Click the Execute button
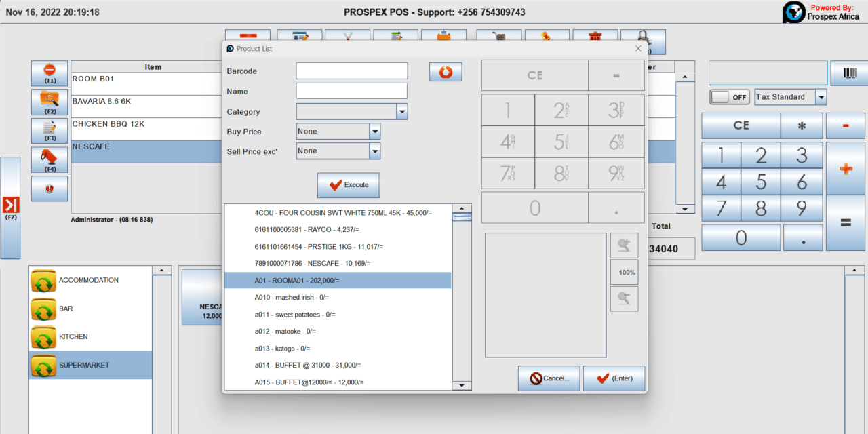 click(x=348, y=185)
